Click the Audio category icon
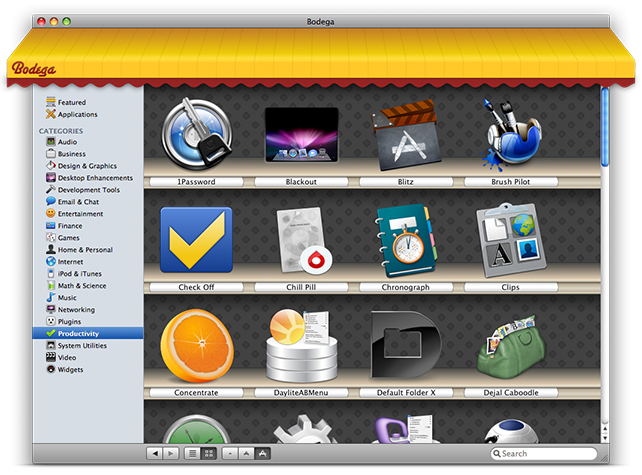642x475 pixels. pos(51,142)
